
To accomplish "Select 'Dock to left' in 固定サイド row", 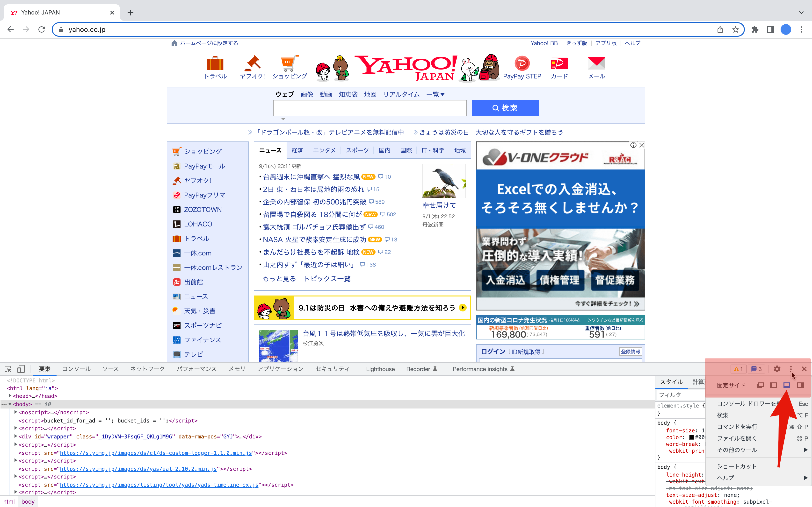I will (774, 385).
